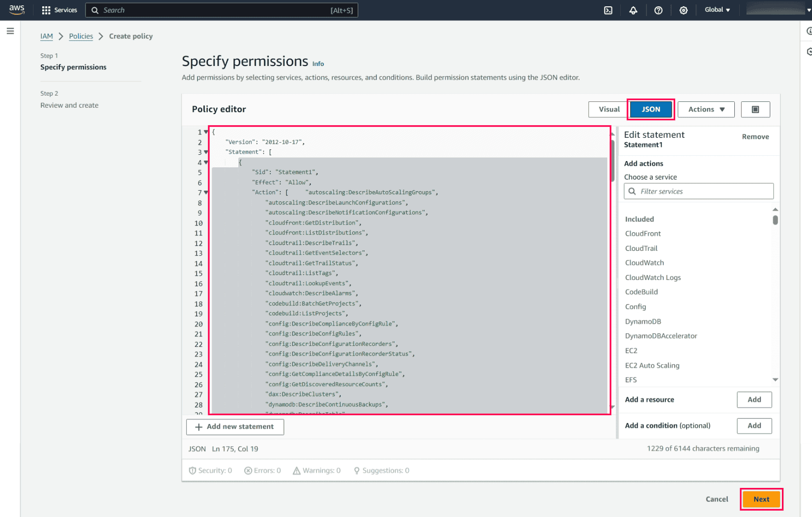812x517 pixels.
Task: View notifications via the bell icon
Action: (x=633, y=10)
